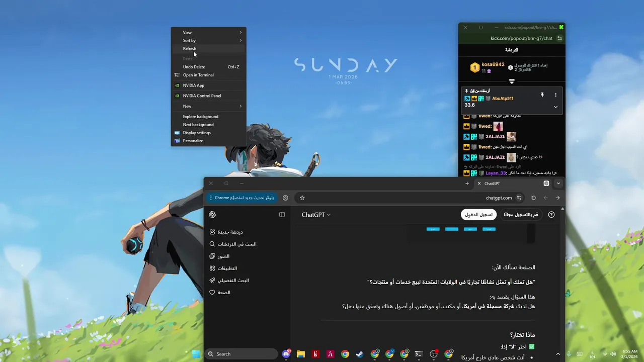Screen dimensions: 644x362
Task: Click Chrome's back arrow
Action: point(557,198)
